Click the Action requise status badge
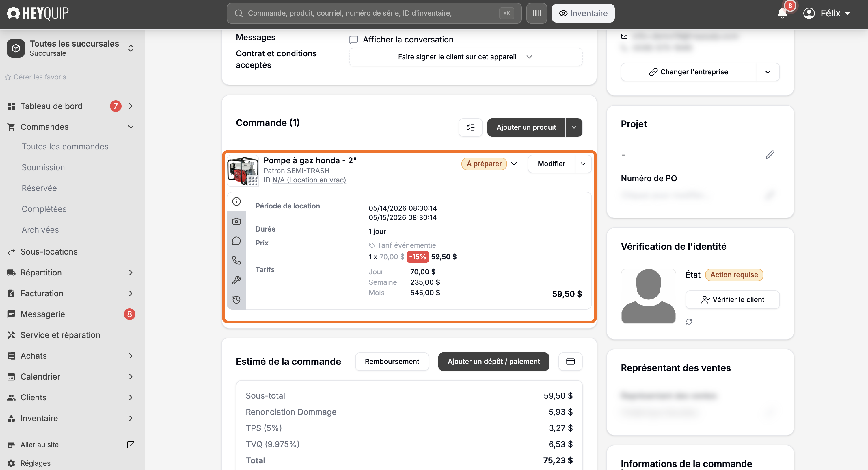The height and width of the screenshot is (470, 868). click(x=734, y=275)
